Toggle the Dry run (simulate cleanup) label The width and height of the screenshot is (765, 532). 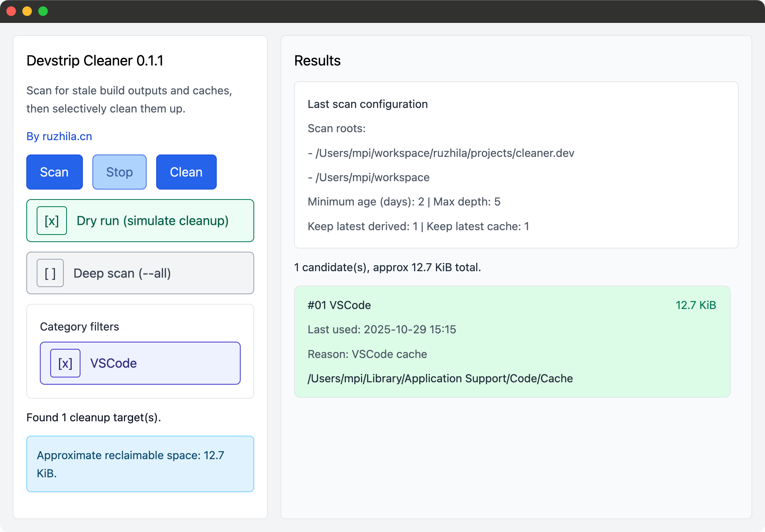pyautogui.click(x=153, y=221)
